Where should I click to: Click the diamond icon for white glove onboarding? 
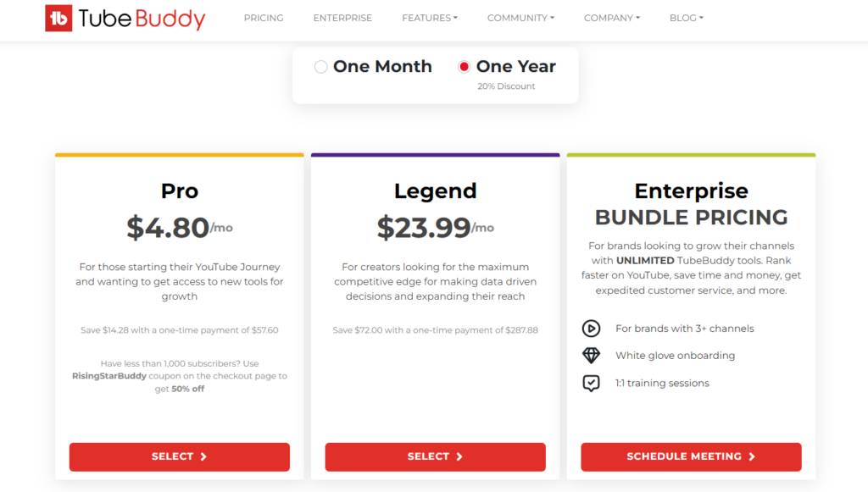click(x=591, y=356)
